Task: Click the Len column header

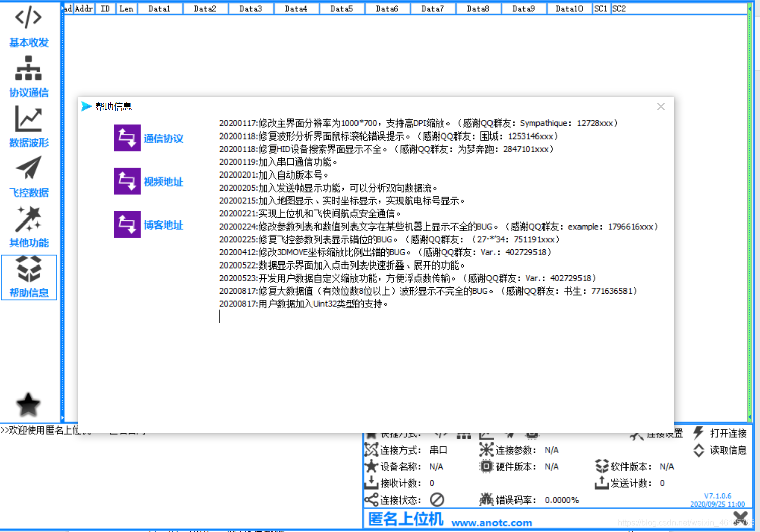Action: tap(126, 9)
